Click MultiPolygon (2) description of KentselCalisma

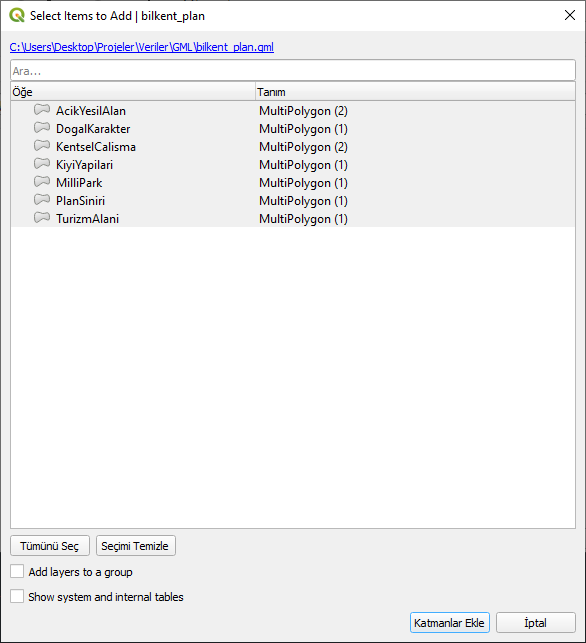(x=303, y=147)
